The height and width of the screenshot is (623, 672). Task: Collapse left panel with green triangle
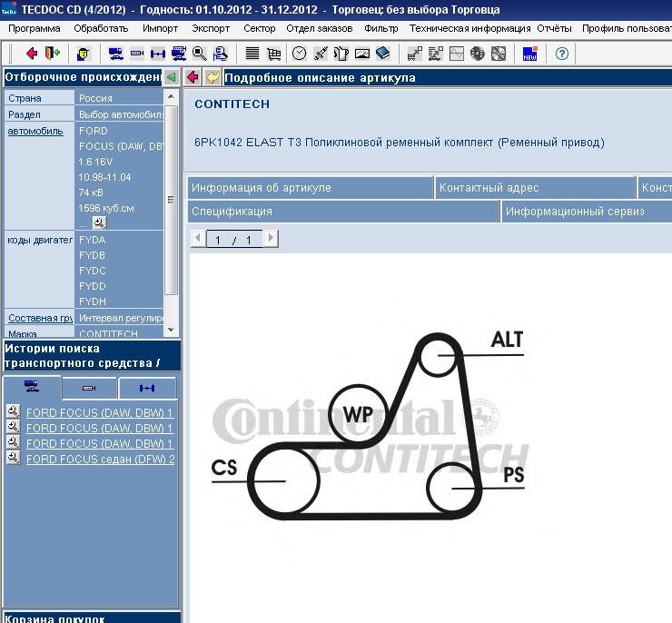(x=172, y=77)
